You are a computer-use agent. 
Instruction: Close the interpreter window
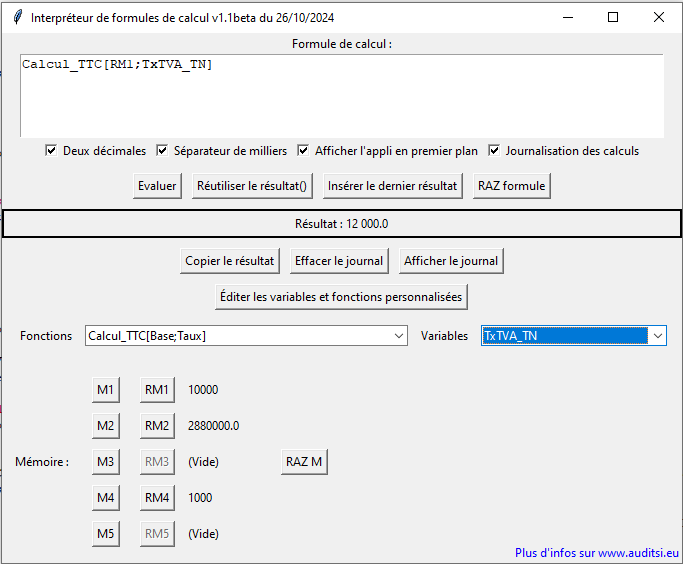659,17
